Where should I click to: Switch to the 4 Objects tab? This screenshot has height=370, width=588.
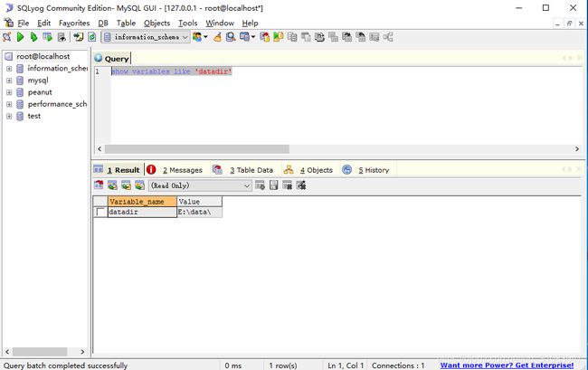tap(316, 170)
